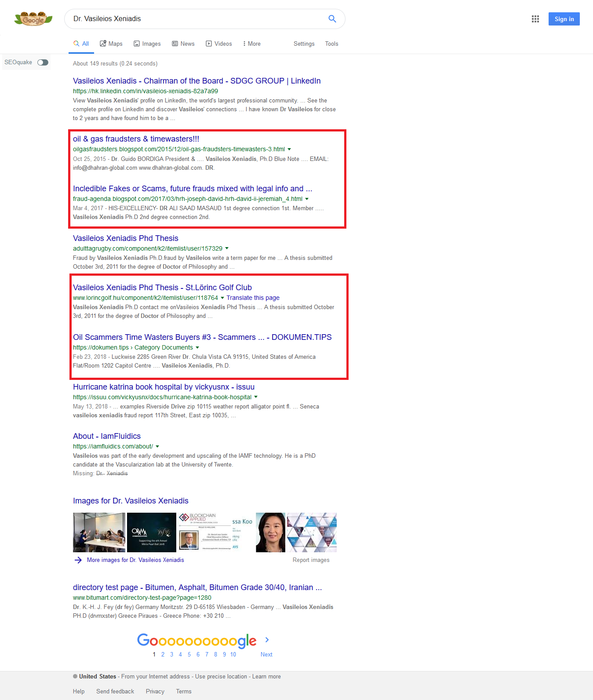
Task: Go to results page 10
Action: tap(233, 654)
